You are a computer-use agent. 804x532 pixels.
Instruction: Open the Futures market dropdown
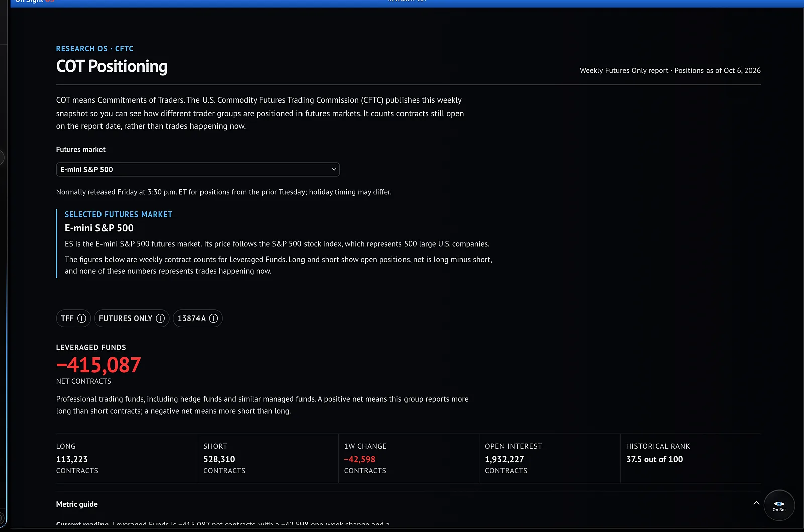[x=197, y=170]
